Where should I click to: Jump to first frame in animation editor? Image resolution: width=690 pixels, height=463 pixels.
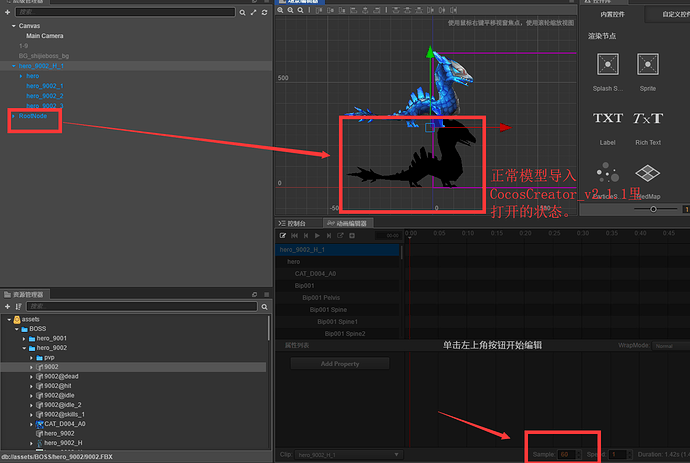[294, 235]
